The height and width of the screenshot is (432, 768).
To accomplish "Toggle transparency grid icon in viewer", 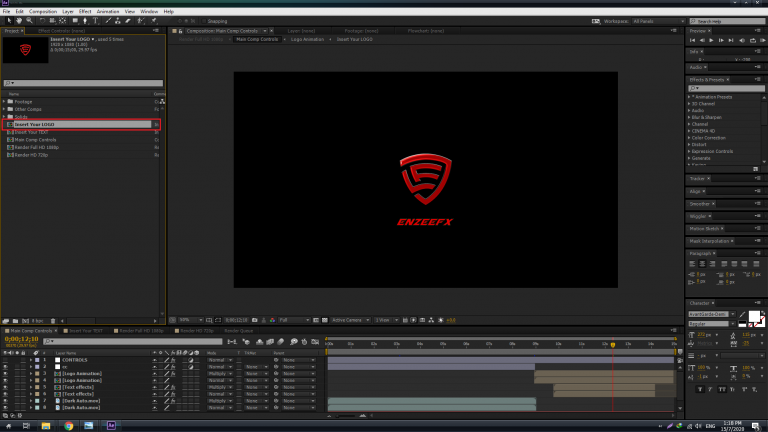I will (324, 320).
